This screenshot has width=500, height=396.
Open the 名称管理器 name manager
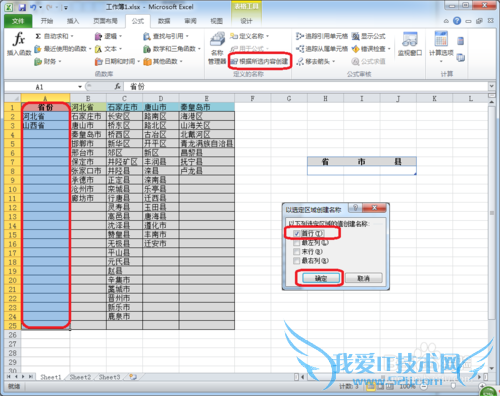tap(217, 48)
